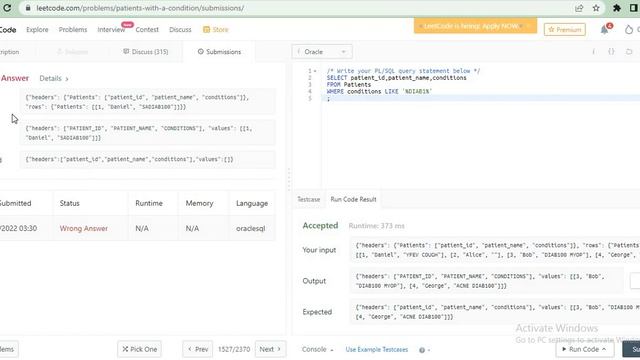Reset code to default icon

tap(629, 52)
